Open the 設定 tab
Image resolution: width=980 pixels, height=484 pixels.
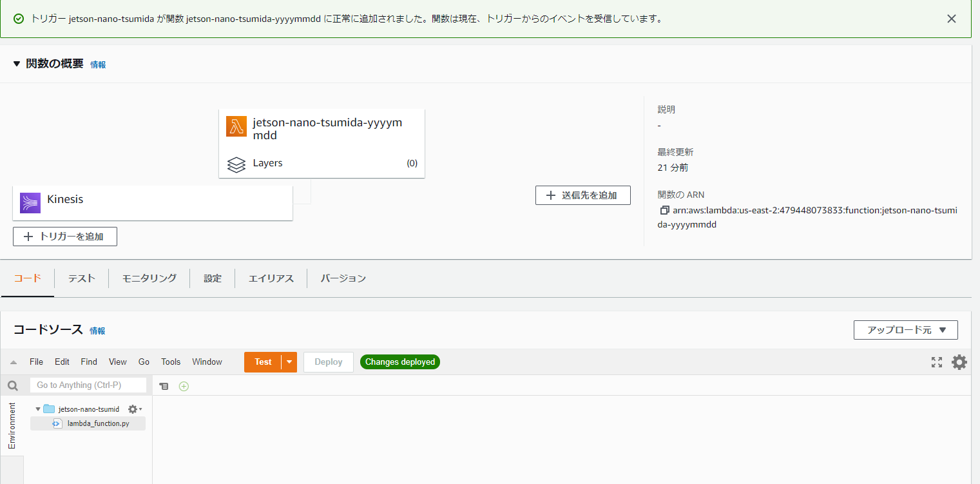coord(213,278)
